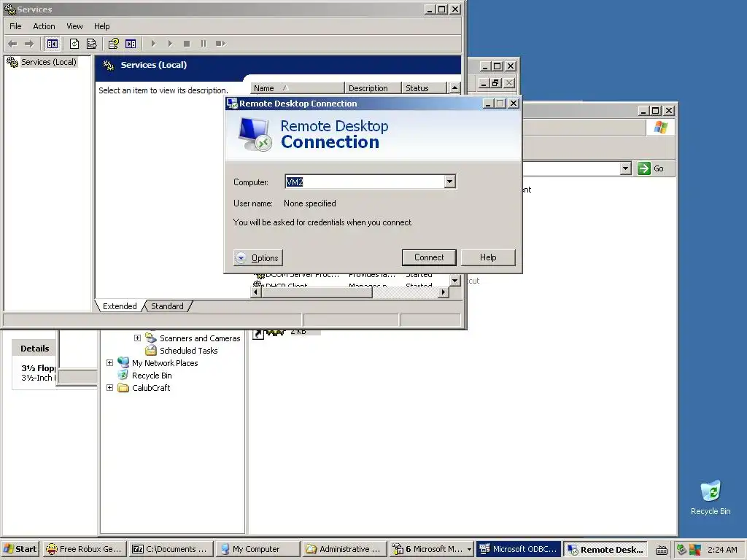This screenshot has height=560, width=747.
Task: Switch to Microsoft ODBC taskbar item
Action: (x=519, y=549)
